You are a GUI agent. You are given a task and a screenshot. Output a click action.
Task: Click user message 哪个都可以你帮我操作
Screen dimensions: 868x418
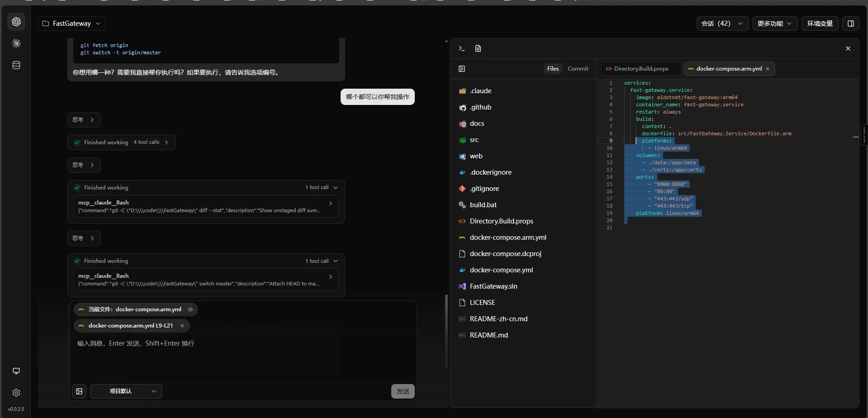378,97
